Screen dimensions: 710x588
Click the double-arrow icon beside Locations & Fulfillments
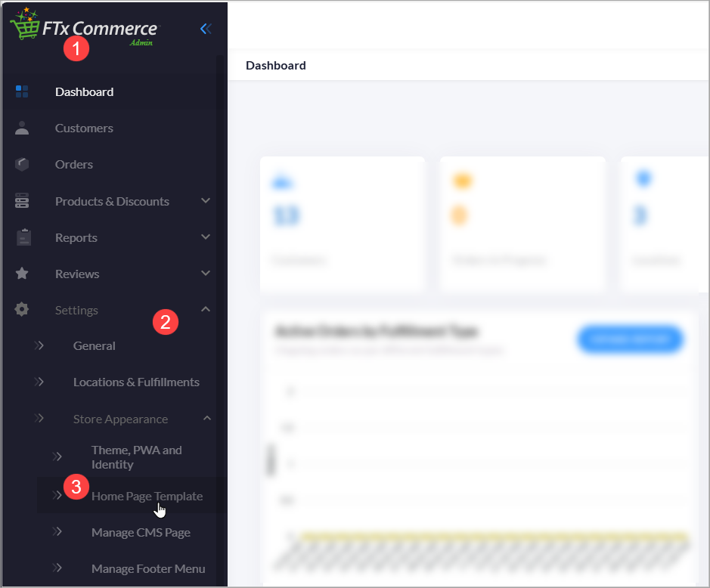[39, 382]
